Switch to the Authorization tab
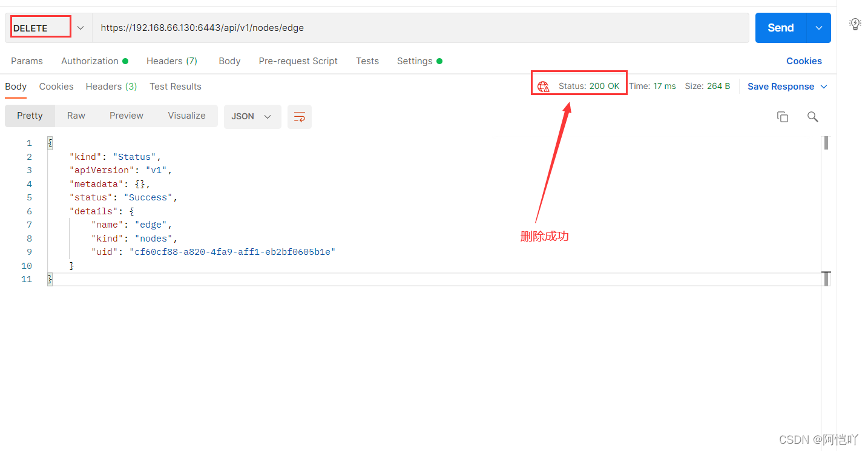 [95, 61]
